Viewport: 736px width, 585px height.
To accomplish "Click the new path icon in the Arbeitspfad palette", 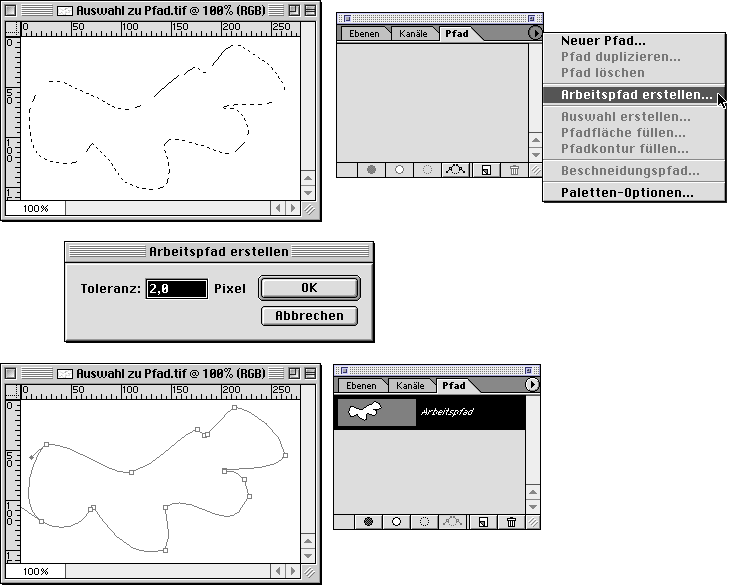I will pos(482,521).
